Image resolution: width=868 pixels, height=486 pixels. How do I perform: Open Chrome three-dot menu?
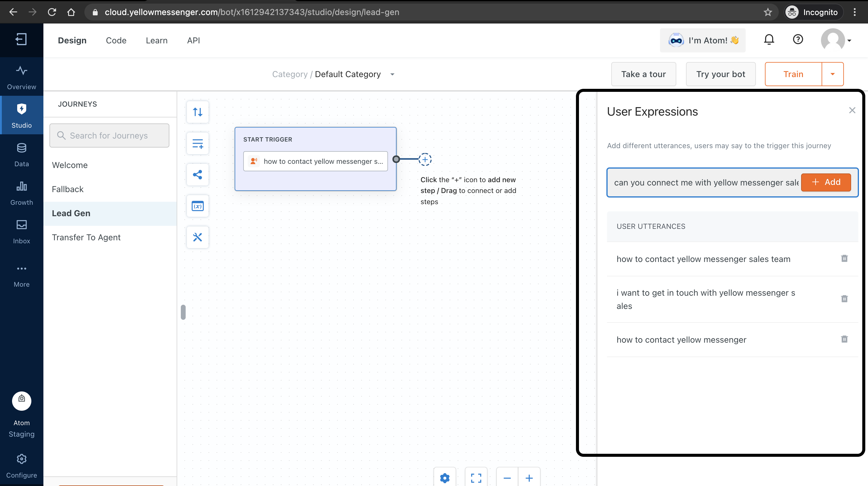pos(854,12)
